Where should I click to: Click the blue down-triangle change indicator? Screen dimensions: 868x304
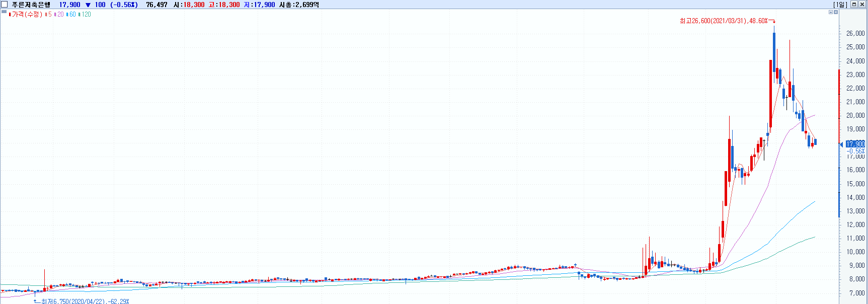coord(88,5)
